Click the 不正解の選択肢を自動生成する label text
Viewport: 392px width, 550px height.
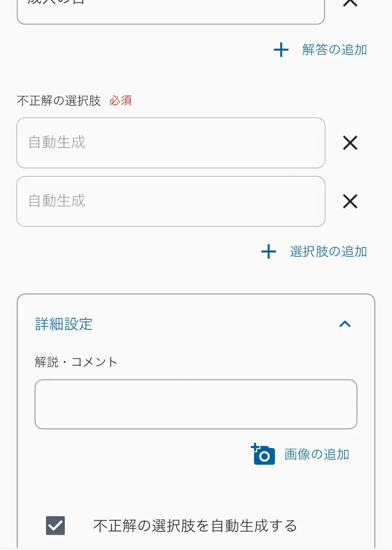coord(195,526)
